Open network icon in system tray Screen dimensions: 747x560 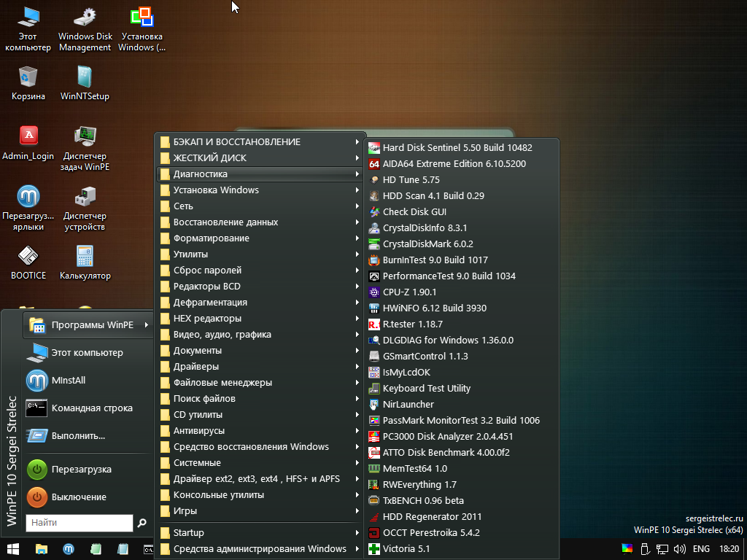click(662, 549)
